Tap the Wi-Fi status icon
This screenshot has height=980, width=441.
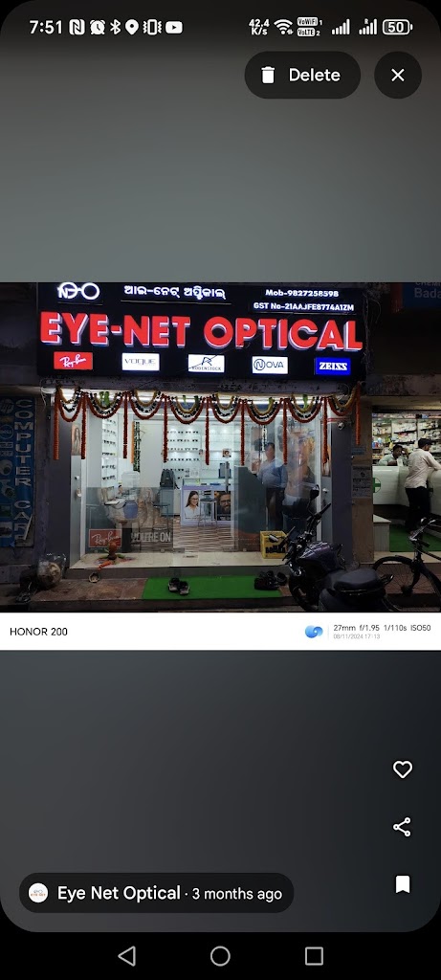[283, 27]
